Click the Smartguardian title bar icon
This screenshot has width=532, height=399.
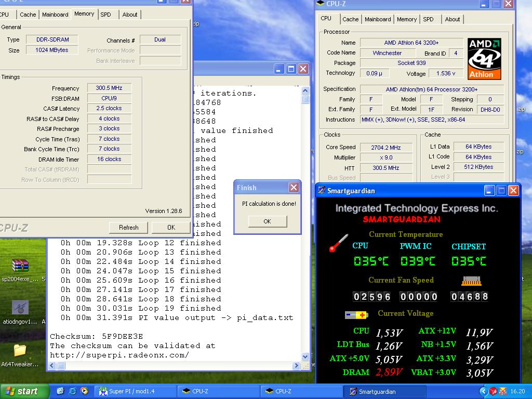point(321,190)
